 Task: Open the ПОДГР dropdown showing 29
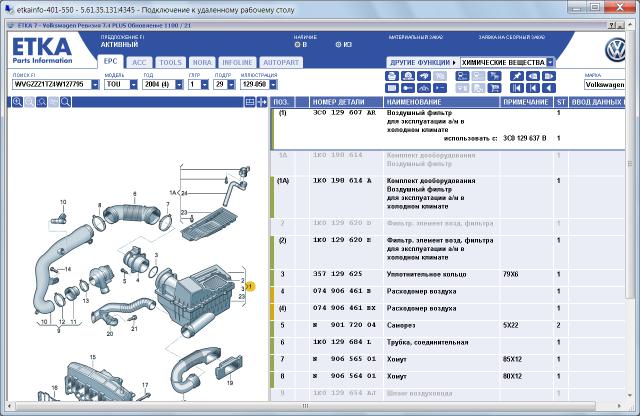231,85
